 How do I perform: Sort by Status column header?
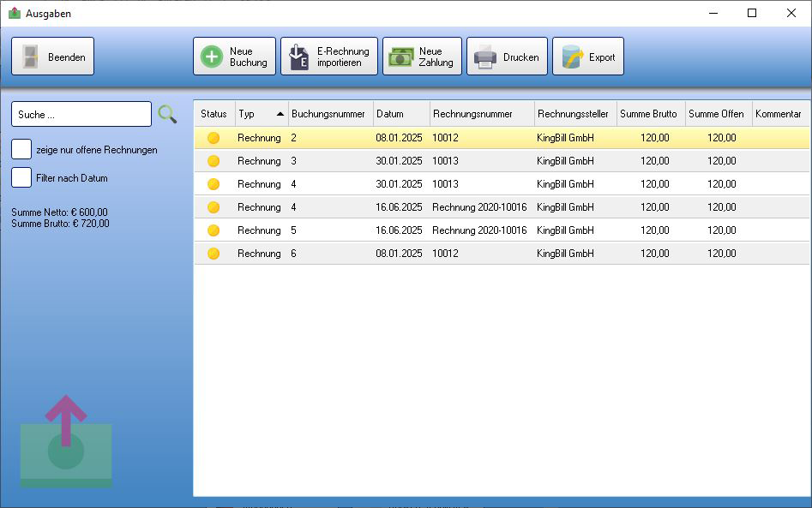[214, 114]
